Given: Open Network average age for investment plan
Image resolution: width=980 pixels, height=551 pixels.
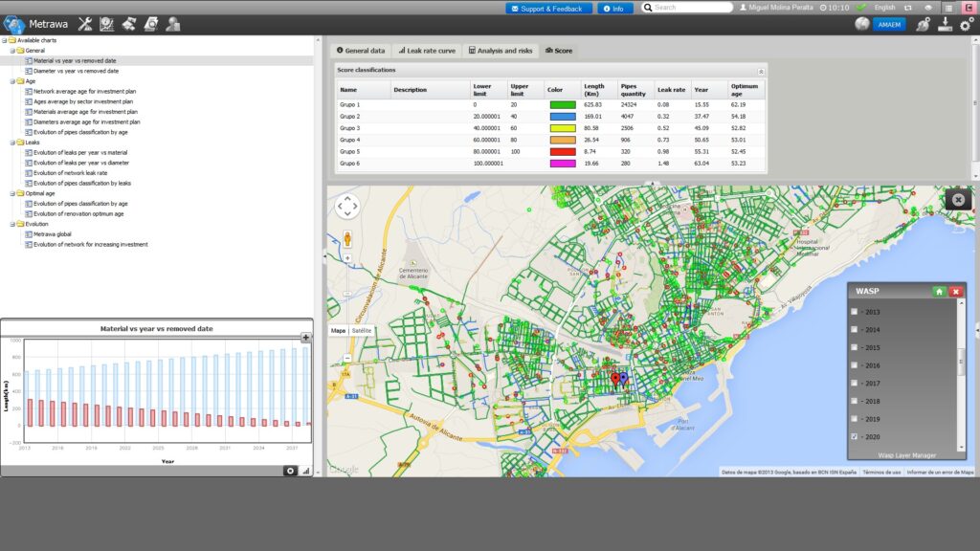Looking at the screenshot, I should [x=84, y=91].
